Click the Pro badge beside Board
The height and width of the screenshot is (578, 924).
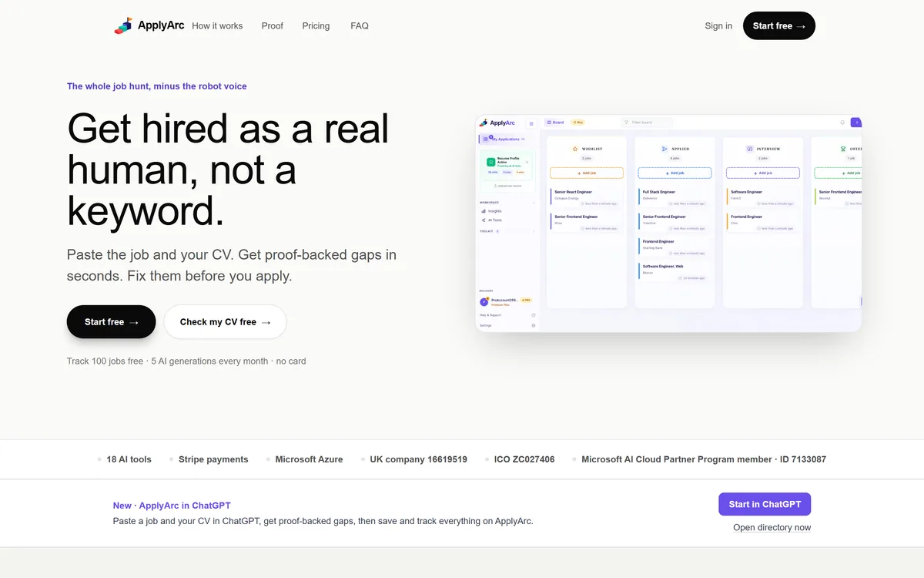(x=577, y=123)
